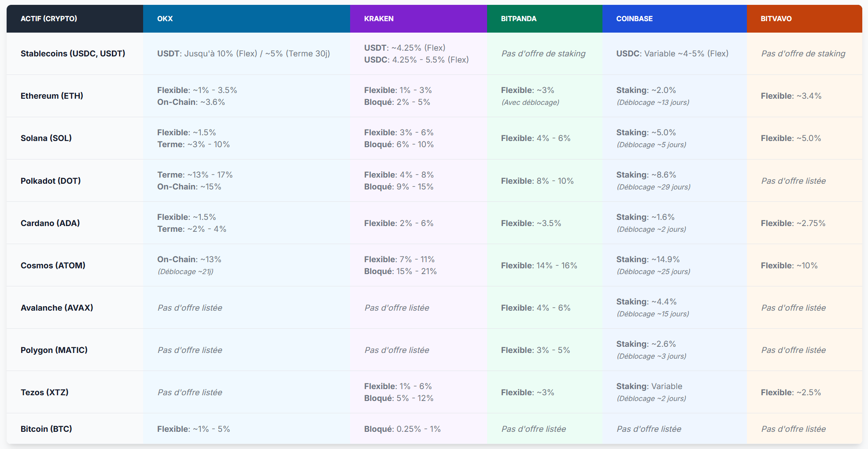Click Coinbase 'Staking: Variable' cell
The height and width of the screenshot is (449, 868).
coord(649,386)
